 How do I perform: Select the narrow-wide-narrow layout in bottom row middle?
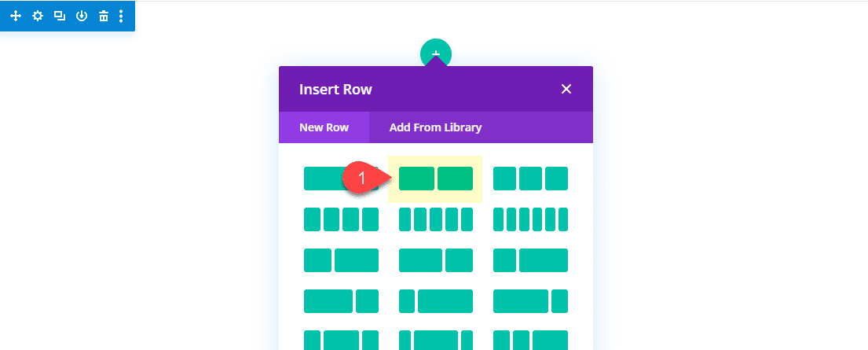pos(436,340)
